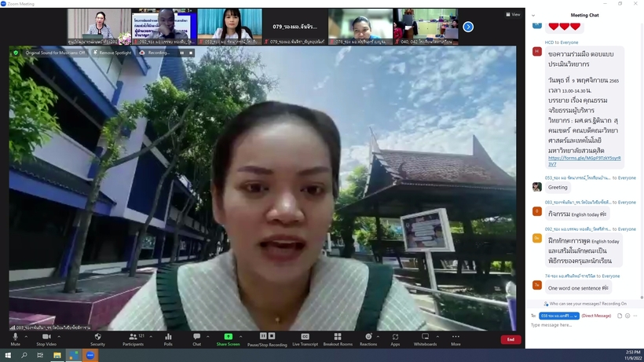Stop the recording from bottom toolbar
The height and width of the screenshot is (362, 644).
click(x=272, y=336)
